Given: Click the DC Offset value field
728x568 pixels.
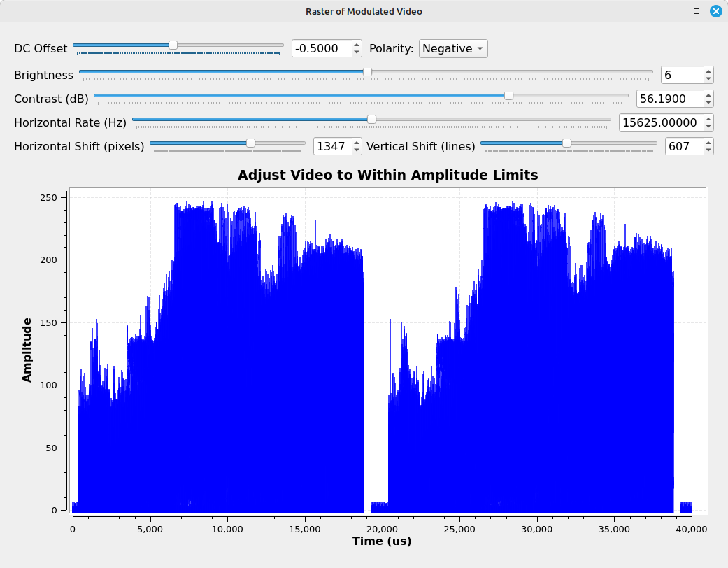Looking at the screenshot, I should 321,48.
